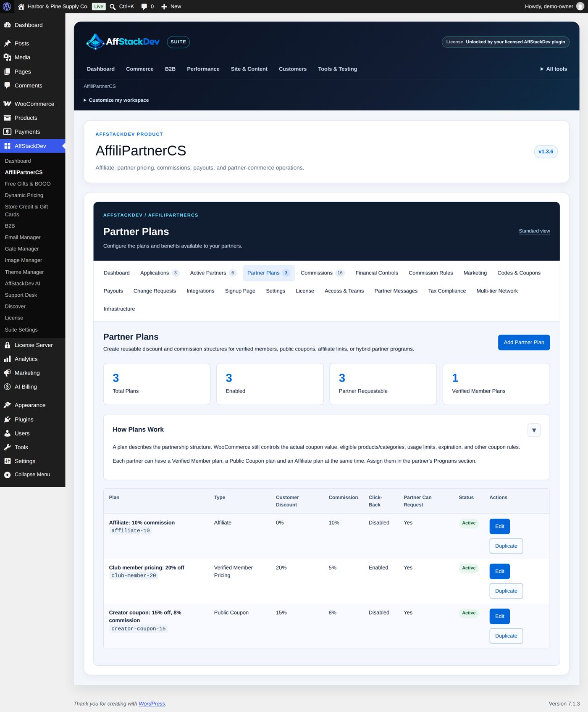Open Media library icon in sidebar
Screen dimensions: 588x712
pyautogui.click(x=8, y=57)
